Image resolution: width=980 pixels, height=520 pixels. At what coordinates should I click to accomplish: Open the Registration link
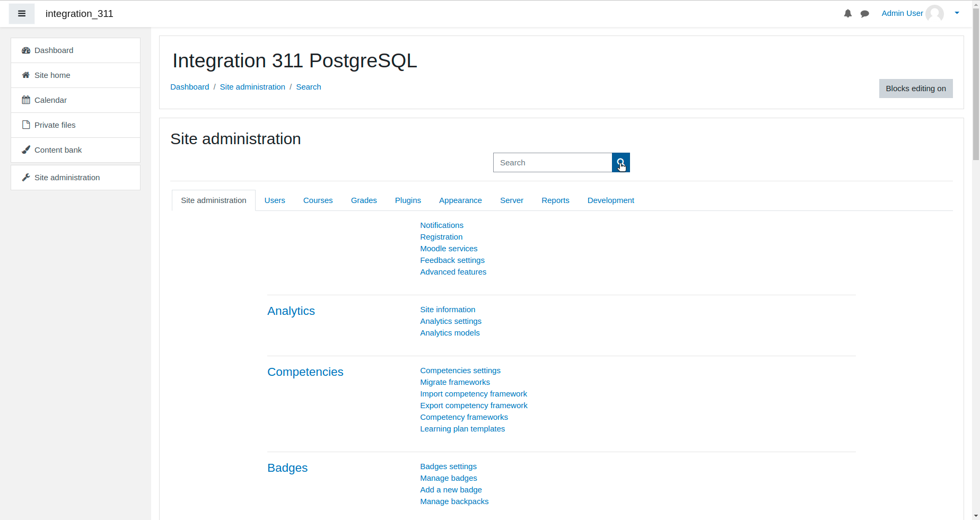pos(441,237)
